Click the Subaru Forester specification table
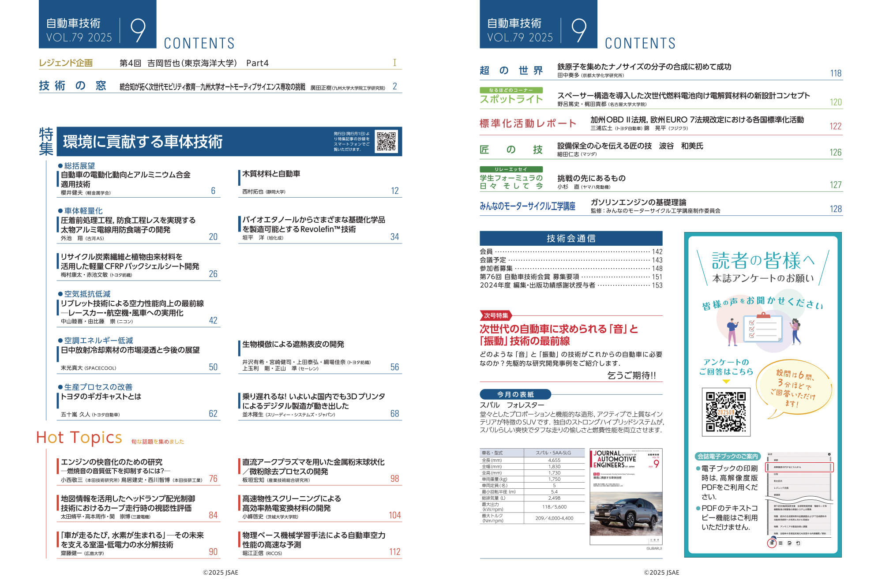This screenshot has height=588, width=882. click(532, 486)
